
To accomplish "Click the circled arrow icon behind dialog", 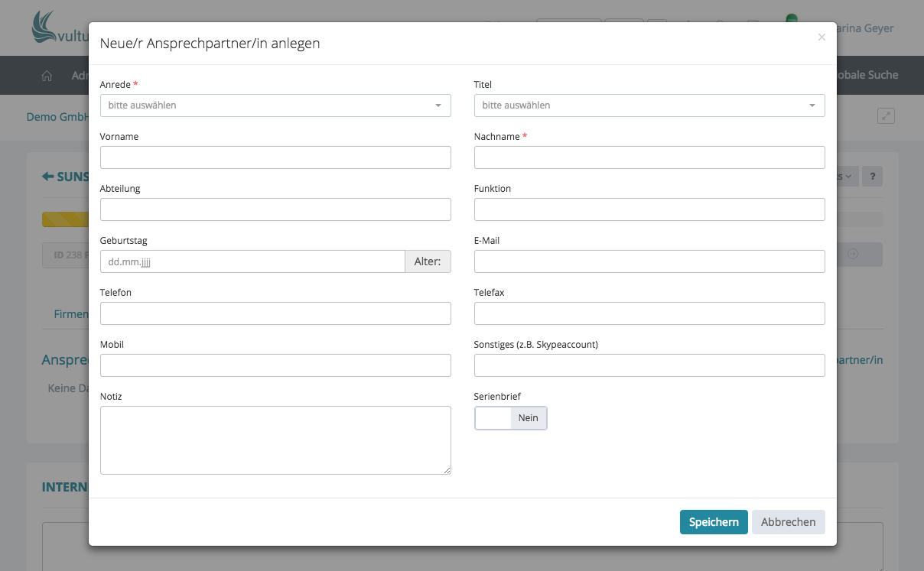I will (853, 255).
